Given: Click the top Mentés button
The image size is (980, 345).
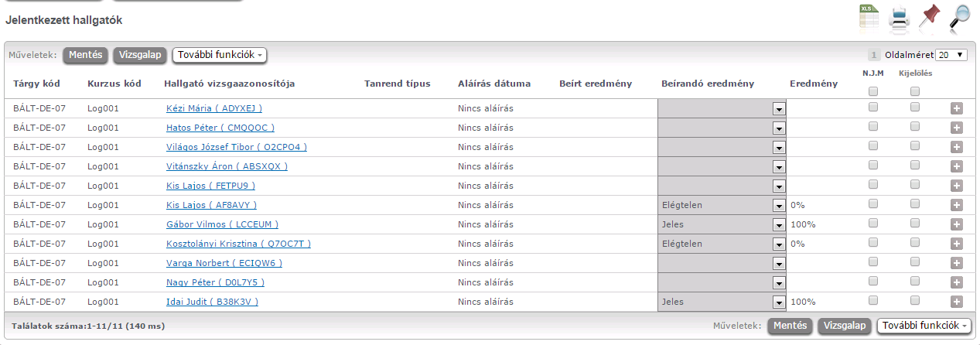Looking at the screenshot, I should pyautogui.click(x=85, y=55).
